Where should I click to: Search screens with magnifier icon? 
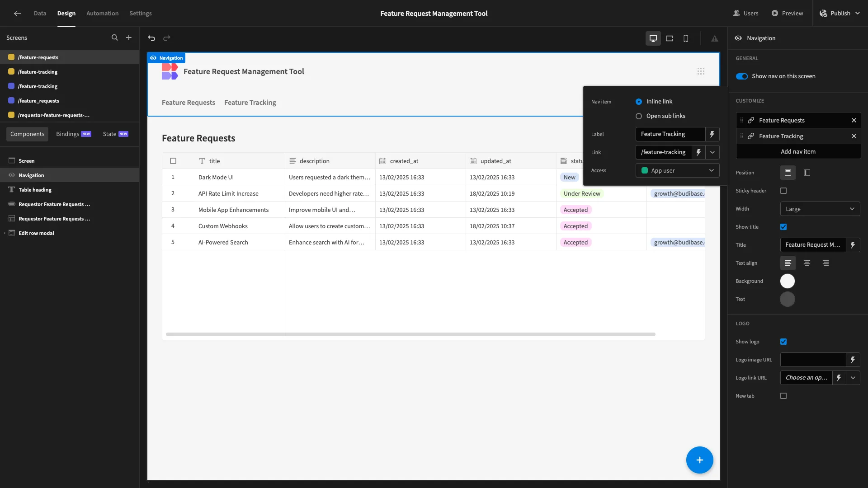coord(115,38)
